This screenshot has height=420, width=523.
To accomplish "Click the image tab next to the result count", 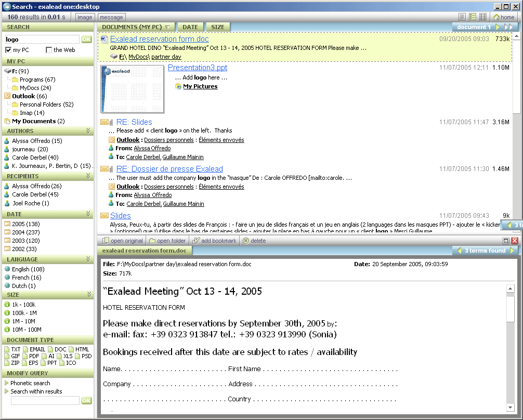I will (x=84, y=17).
